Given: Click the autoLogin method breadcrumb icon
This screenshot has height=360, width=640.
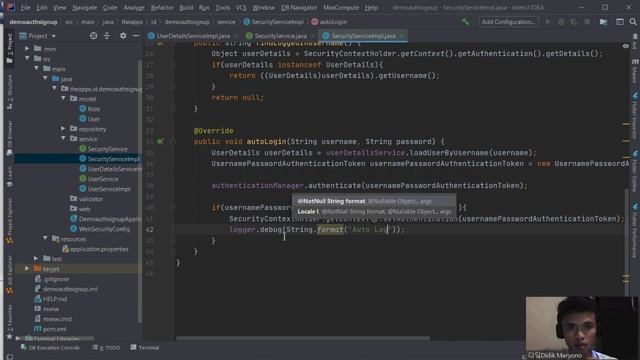Looking at the screenshot, I should tap(314, 22).
